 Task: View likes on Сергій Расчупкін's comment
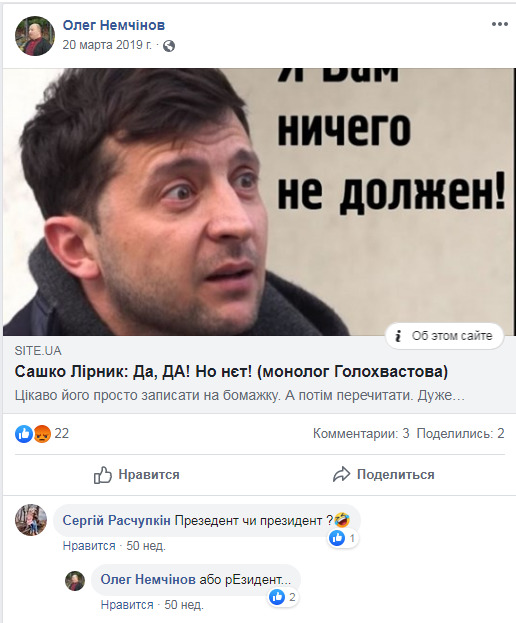click(x=342, y=538)
